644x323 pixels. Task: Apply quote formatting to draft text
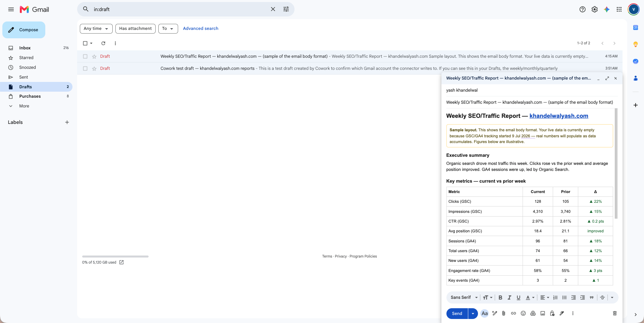592,297
